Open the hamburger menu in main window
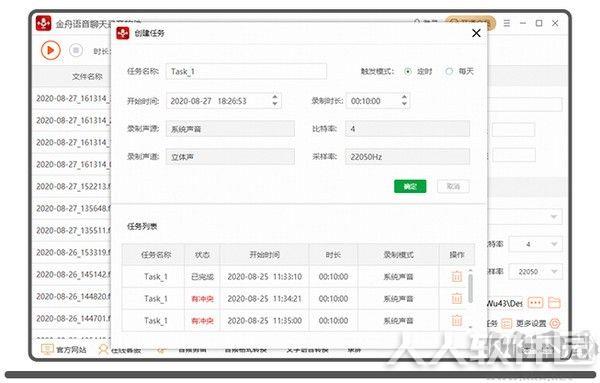The image size is (600, 383). tap(507, 23)
